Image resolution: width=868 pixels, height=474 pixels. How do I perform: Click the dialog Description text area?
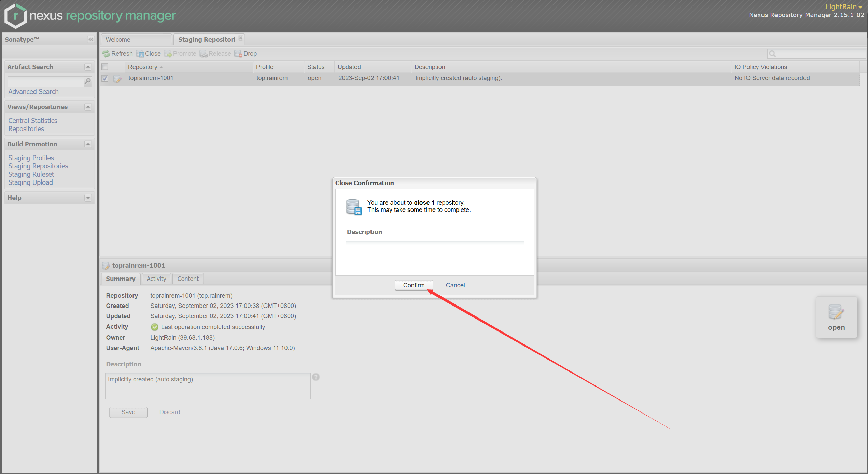[434, 254]
